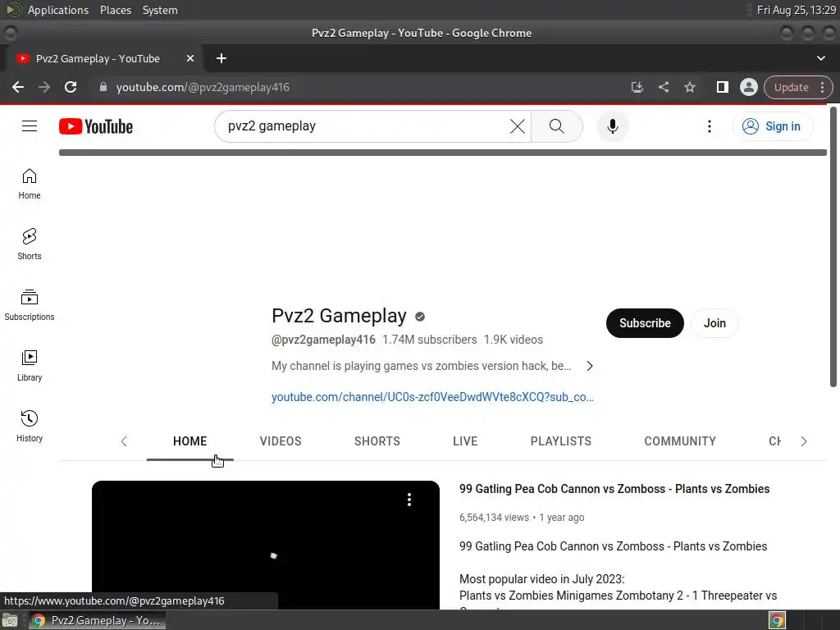Switch to the VIDEOS tab
840x630 pixels.
point(281,441)
